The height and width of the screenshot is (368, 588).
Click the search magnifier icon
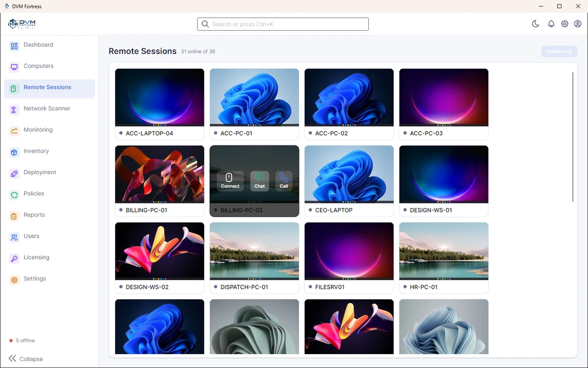point(205,24)
